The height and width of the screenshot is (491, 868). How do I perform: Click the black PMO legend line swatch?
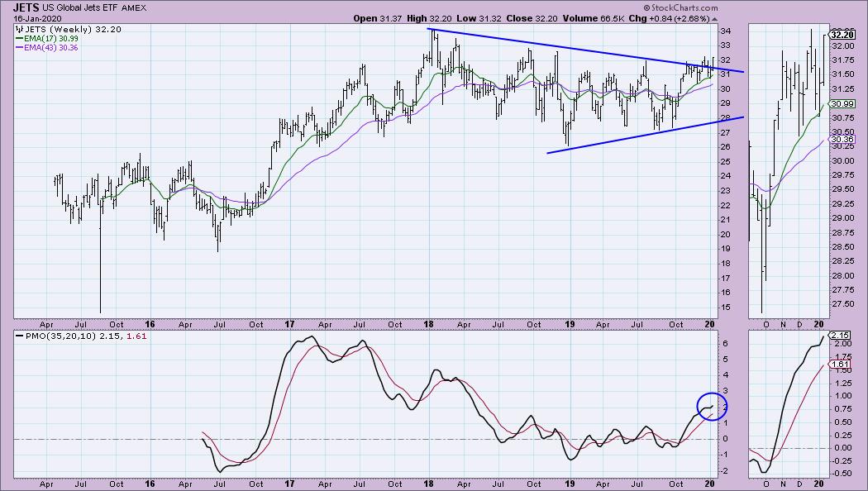(x=19, y=336)
